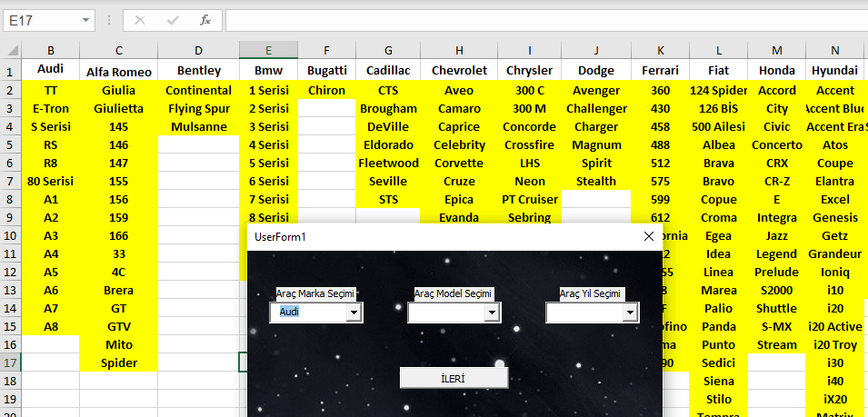Select column D header
The width and height of the screenshot is (868, 417).
pyautogui.click(x=199, y=50)
